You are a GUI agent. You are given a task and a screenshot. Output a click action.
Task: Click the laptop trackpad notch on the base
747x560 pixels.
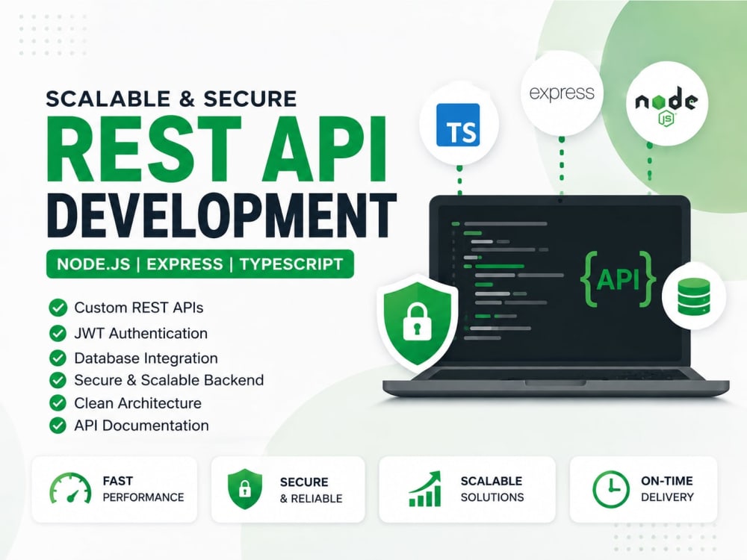tap(556, 382)
